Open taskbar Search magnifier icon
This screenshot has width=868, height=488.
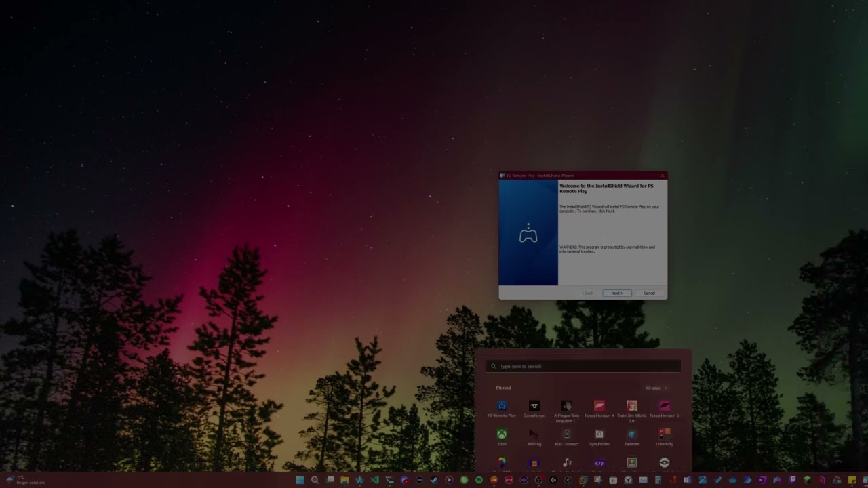315,480
